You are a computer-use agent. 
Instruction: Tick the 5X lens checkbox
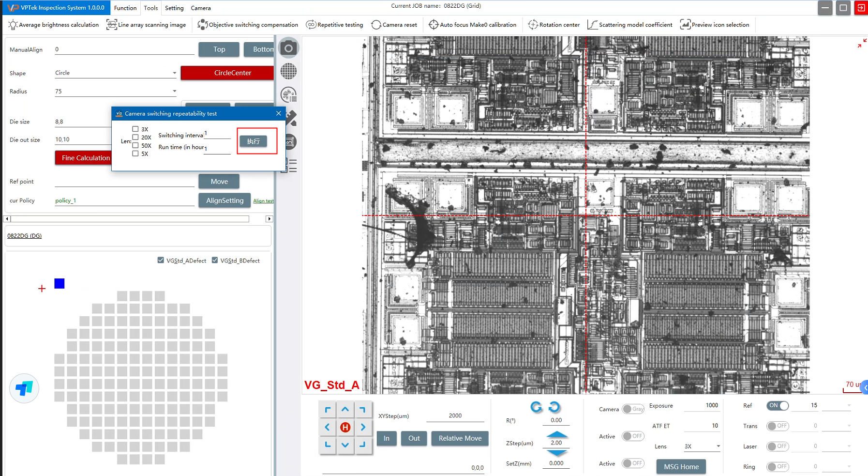point(135,154)
